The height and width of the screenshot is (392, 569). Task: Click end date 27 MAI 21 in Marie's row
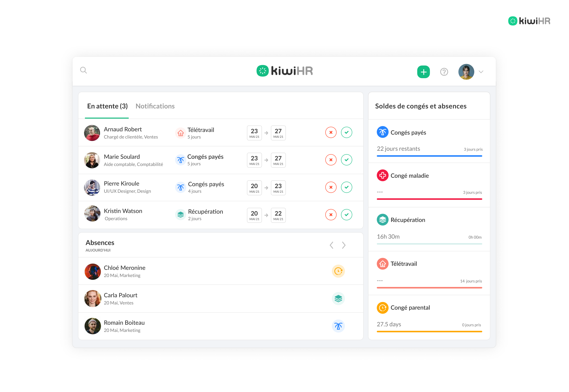coord(278,160)
